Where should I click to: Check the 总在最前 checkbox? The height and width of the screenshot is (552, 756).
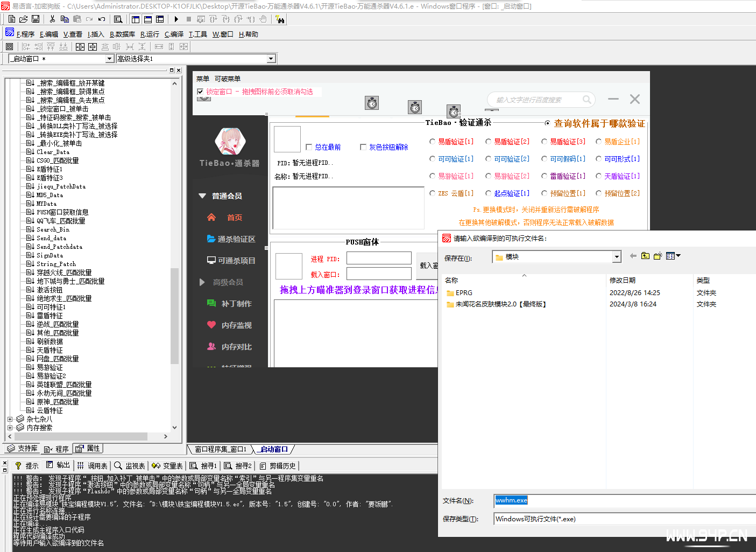pos(309,147)
